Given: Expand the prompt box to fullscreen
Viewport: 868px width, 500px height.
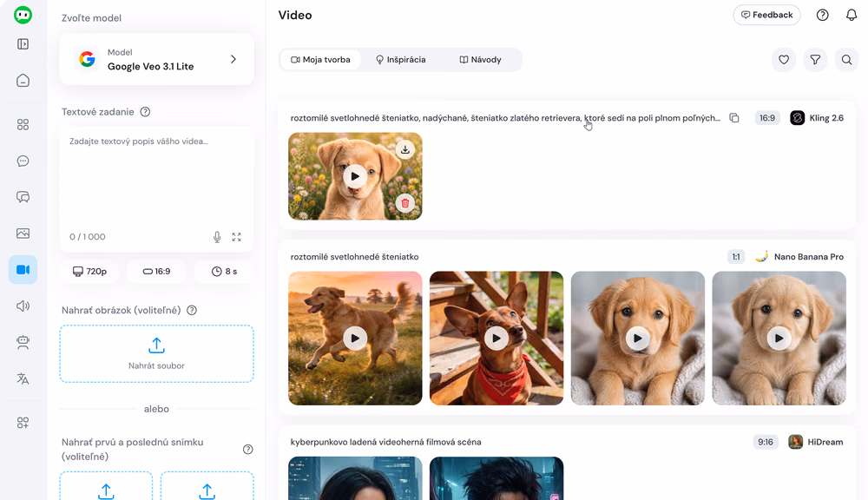Looking at the screenshot, I should tap(236, 237).
